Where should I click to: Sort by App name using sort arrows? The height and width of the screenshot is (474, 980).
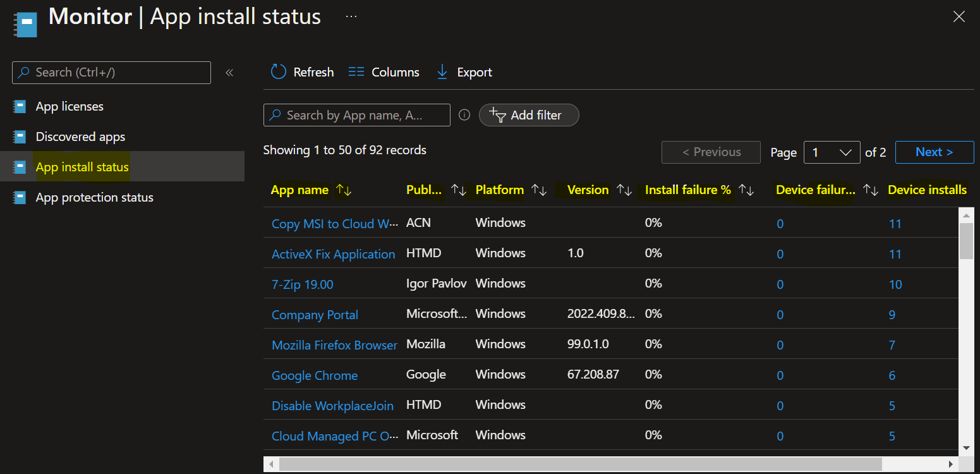(344, 190)
